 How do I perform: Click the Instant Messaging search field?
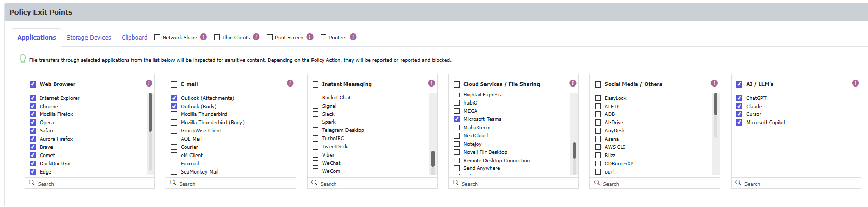pos(373,183)
